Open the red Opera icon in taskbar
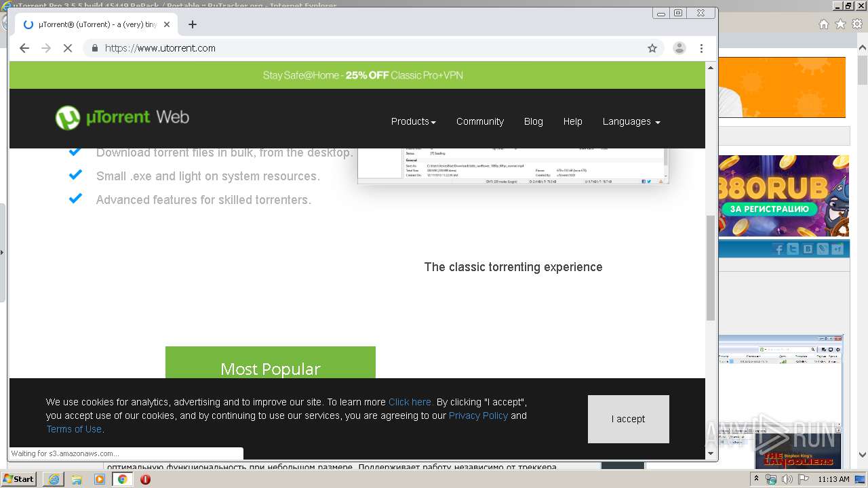 coord(145,479)
